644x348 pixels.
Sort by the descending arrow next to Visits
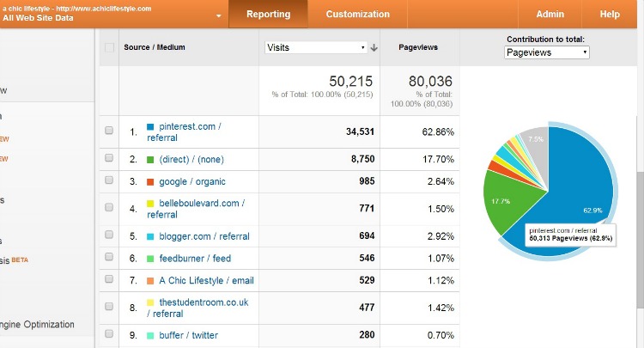pyautogui.click(x=374, y=47)
